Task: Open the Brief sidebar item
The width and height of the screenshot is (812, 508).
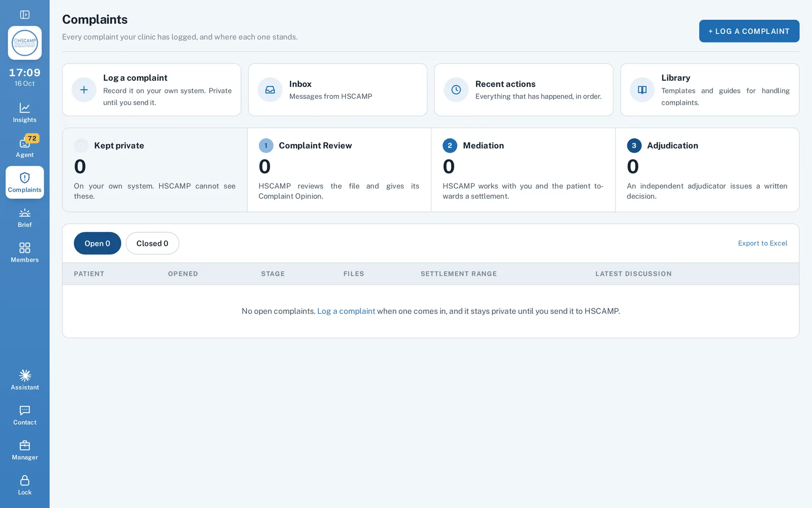Action: (25, 218)
